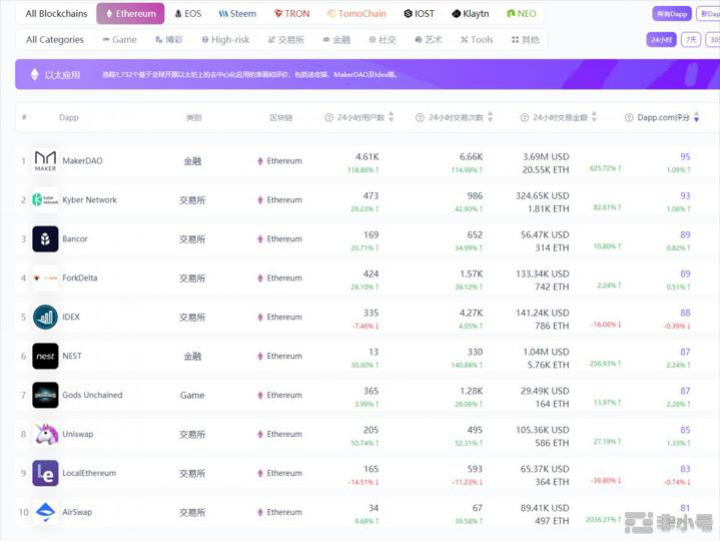The image size is (720, 541).
Task: Filter dapps by 交易所 category
Action: [x=286, y=40]
